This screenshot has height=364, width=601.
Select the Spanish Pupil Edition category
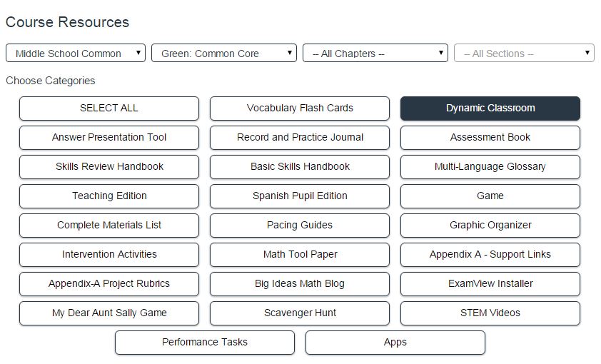(300, 196)
